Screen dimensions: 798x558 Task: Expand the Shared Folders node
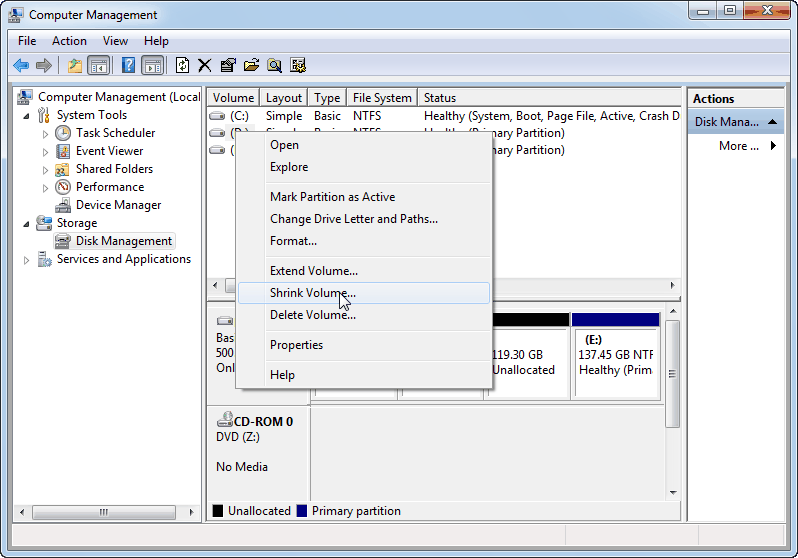coord(45,170)
